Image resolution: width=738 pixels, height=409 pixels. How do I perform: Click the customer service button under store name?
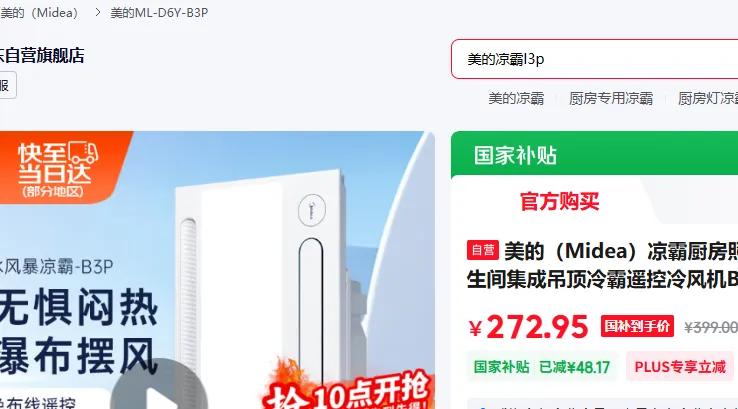click(x=8, y=85)
